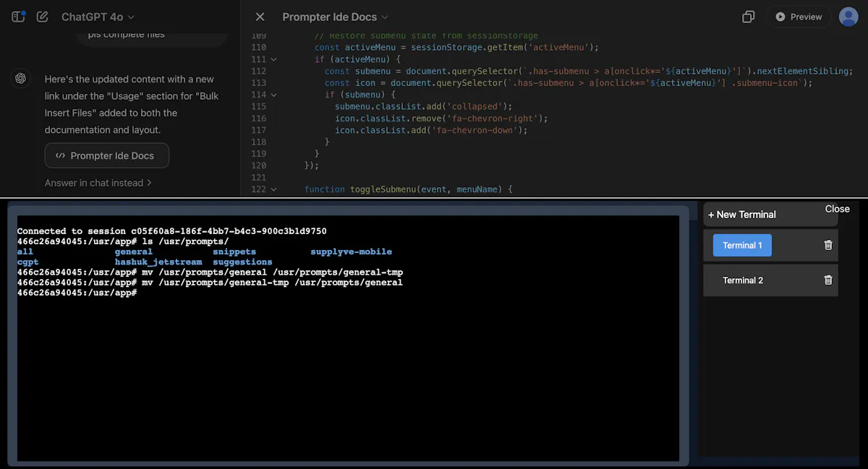Image resolution: width=868 pixels, height=469 pixels.
Task: Click the ChatGPT assistant logo icon
Action: [x=20, y=78]
